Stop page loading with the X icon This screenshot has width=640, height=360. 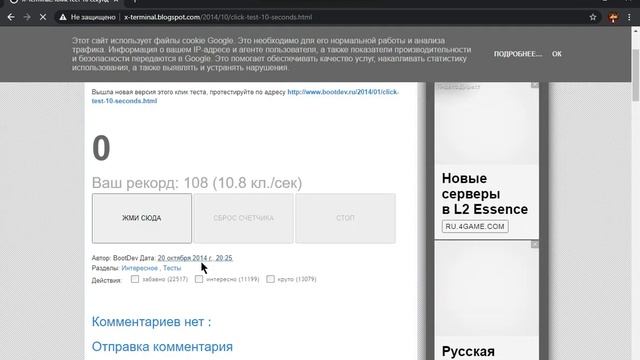[43, 17]
